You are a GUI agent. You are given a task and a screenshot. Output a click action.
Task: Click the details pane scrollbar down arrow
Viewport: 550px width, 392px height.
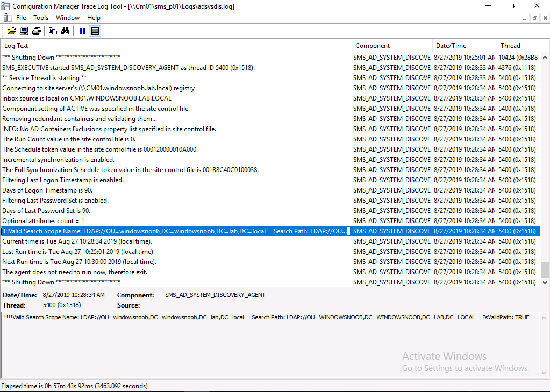[544, 373]
